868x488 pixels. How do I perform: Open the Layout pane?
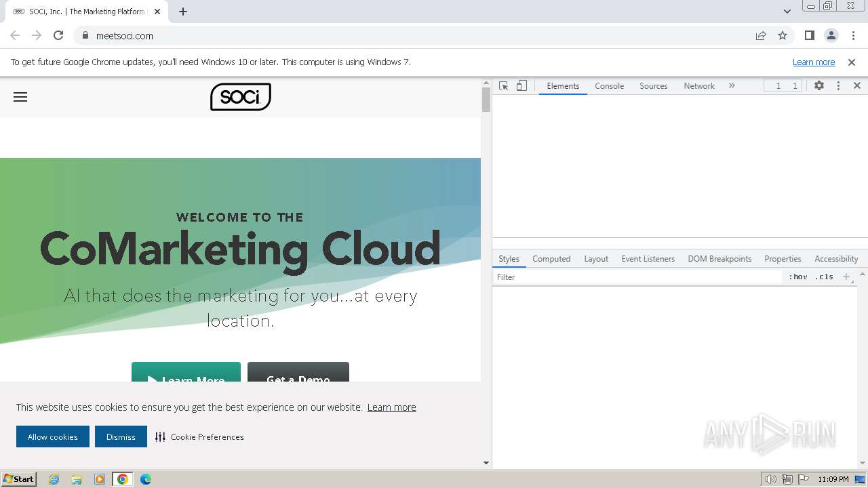(x=596, y=259)
